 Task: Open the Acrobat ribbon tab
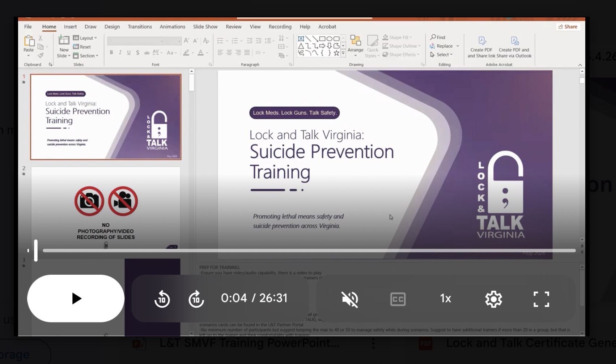[x=327, y=27]
